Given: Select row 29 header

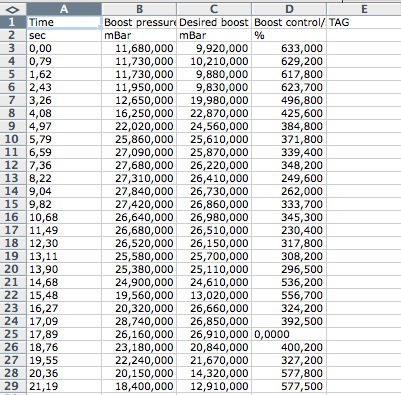Looking at the screenshot, I should 13,386.
